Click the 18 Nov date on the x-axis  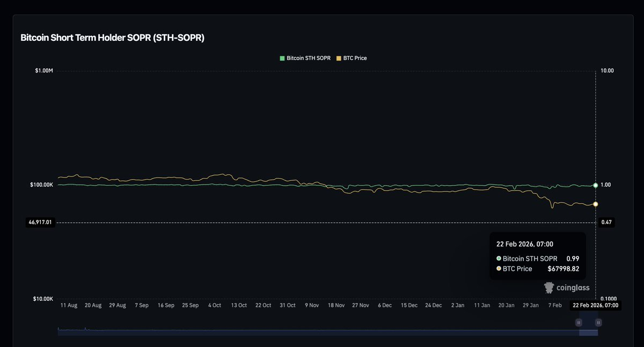pyautogui.click(x=336, y=305)
